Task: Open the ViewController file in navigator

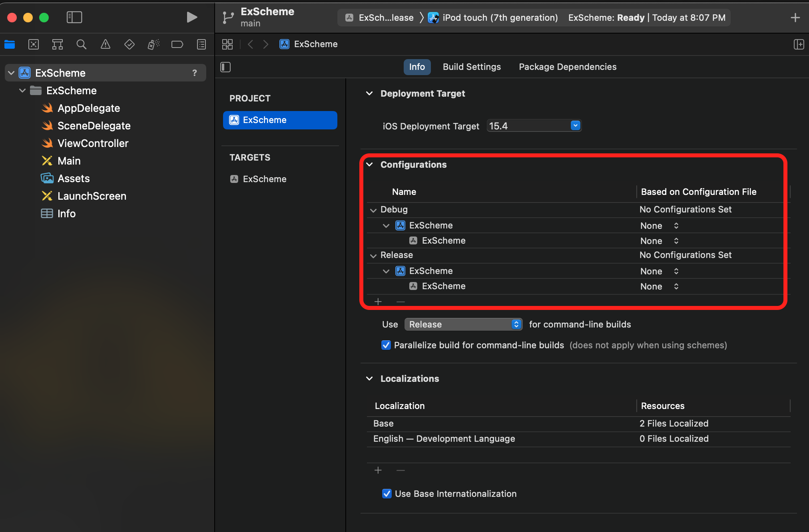Action: coord(93,143)
